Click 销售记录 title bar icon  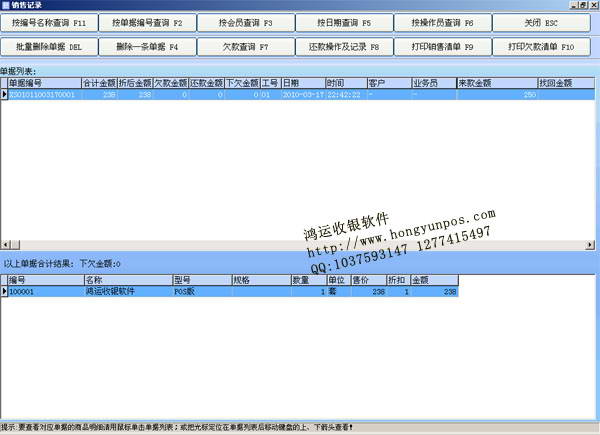(5, 5)
